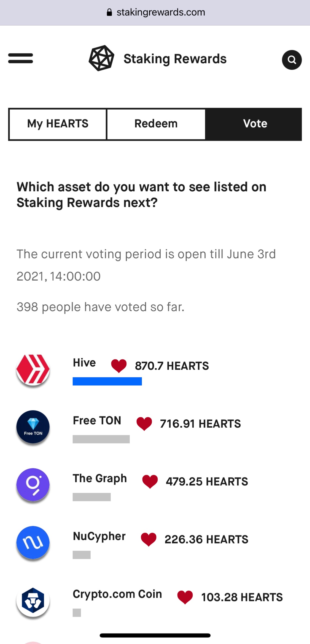This screenshot has height=644, width=310.
Task: Tap the Free TON coin logo
Action: click(x=33, y=427)
